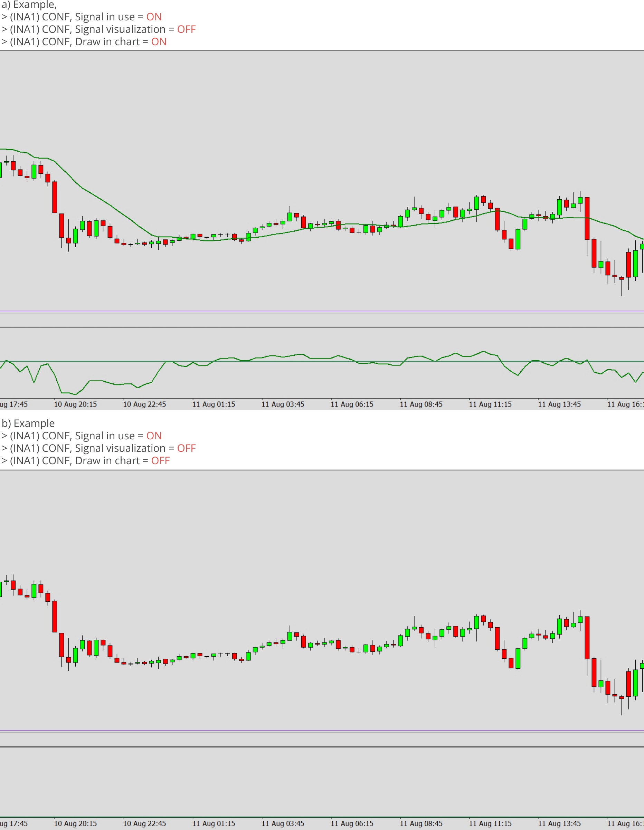
Task: Click '11 Aug 01:15' on example a time axis
Action: point(214,404)
